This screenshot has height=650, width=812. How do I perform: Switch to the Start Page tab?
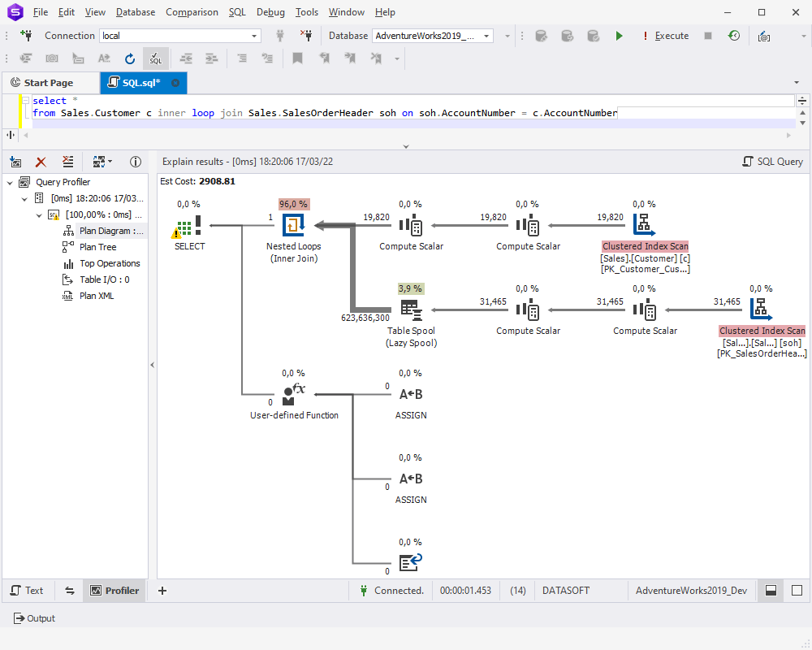click(50, 82)
